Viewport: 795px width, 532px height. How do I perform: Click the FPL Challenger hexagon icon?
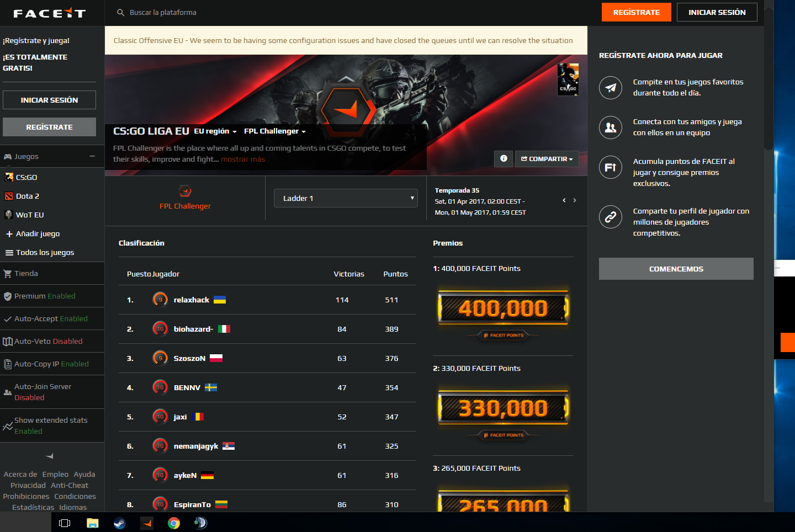click(185, 191)
